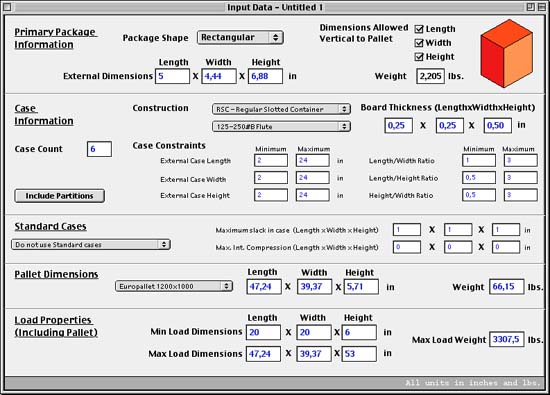
Task: Click the pallet Width field 39,37
Action: pyautogui.click(x=314, y=287)
